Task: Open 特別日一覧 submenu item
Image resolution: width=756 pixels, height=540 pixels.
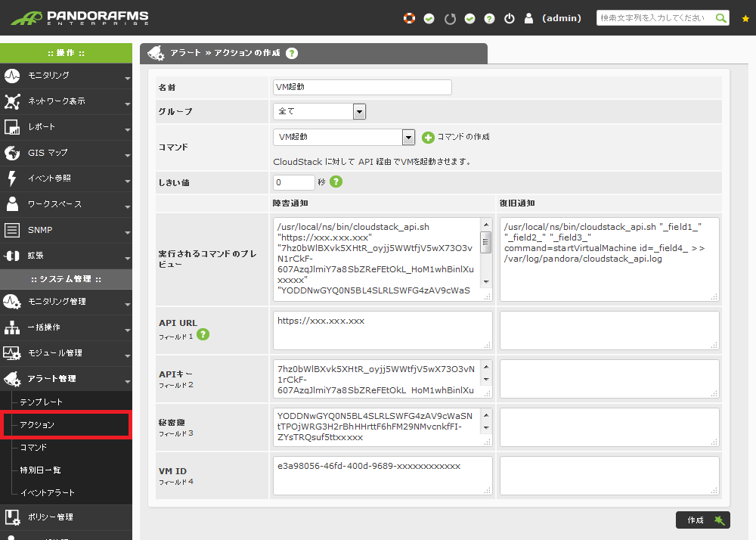Action: 41,470
